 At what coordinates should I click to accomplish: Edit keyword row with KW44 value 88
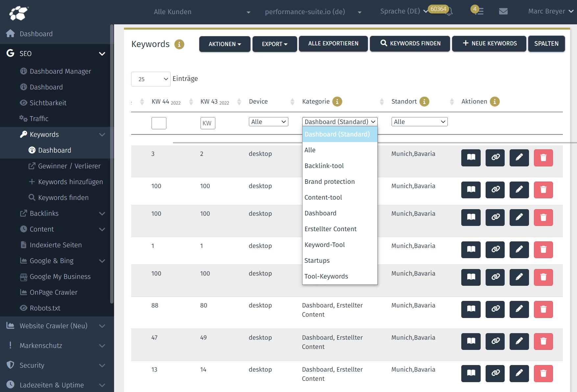point(519,309)
